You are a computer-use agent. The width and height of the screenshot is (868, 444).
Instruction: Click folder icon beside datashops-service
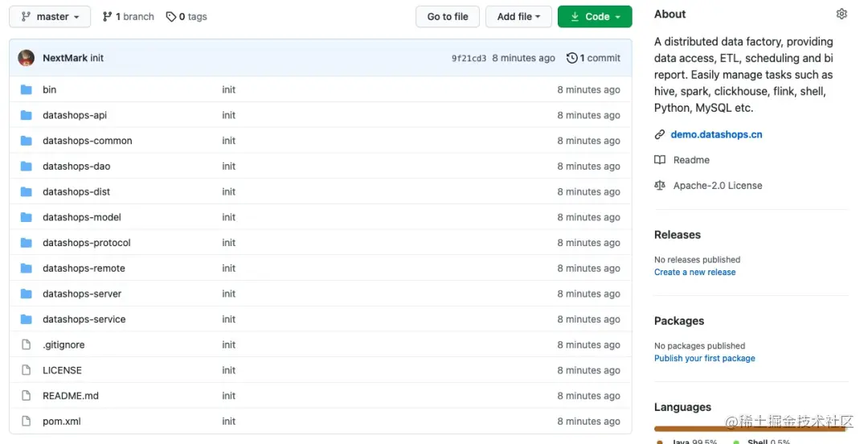pyautogui.click(x=26, y=319)
